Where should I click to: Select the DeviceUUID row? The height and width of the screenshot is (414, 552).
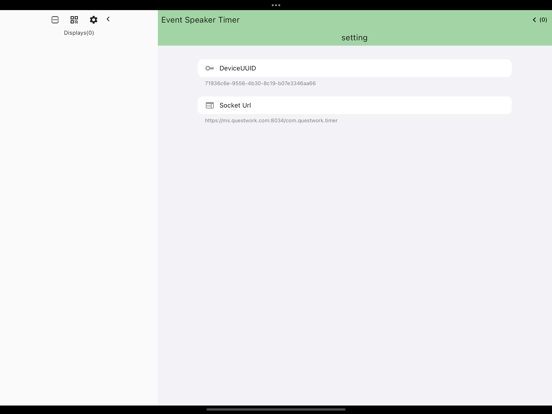355,68
